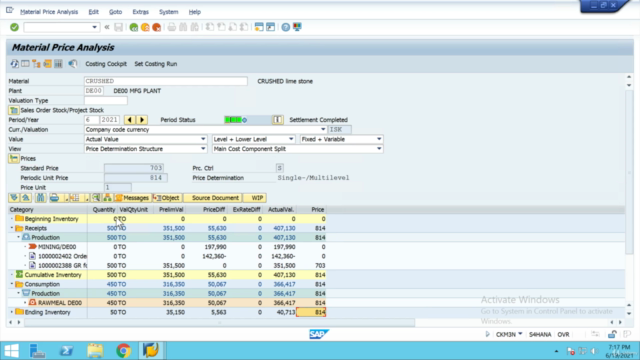Select the MINING/DE00 row
The height and width of the screenshot is (360, 640).
(167, 247)
